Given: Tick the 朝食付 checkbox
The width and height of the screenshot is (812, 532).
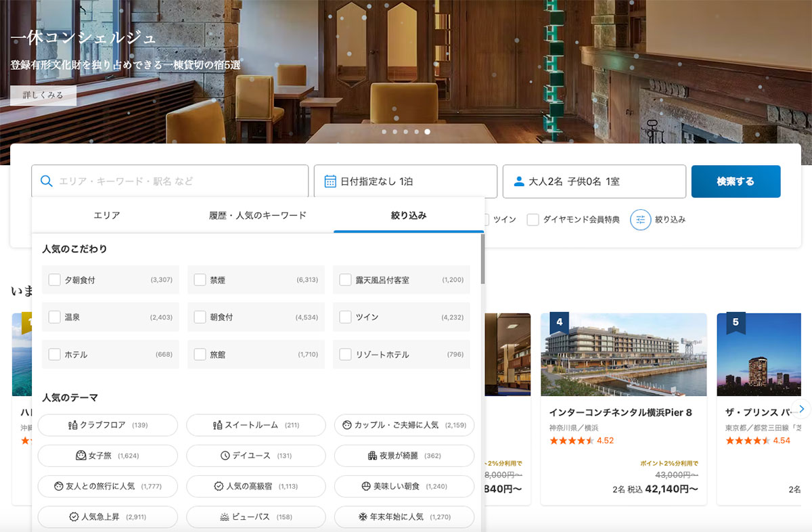Looking at the screenshot, I should (200, 317).
